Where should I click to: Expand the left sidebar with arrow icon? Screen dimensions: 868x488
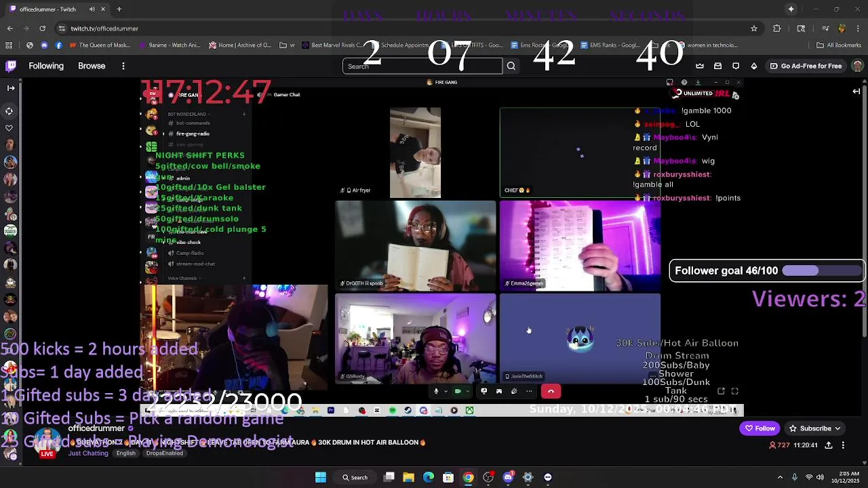[x=11, y=87]
